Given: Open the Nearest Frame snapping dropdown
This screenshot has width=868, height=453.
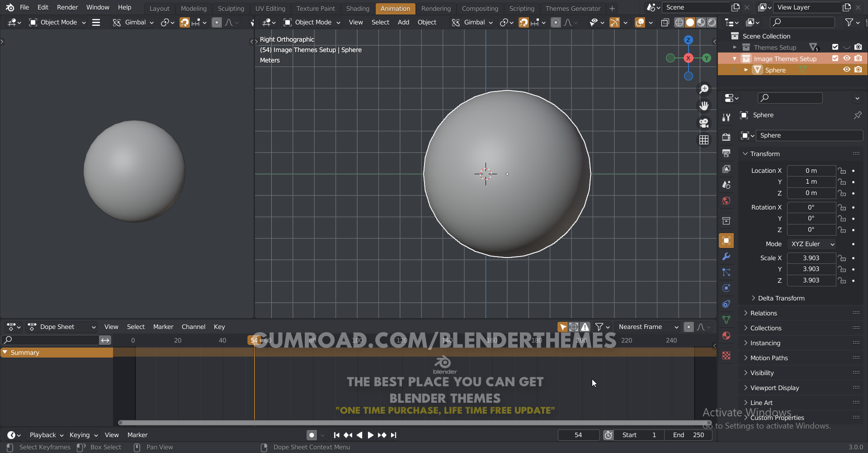Looking at the screenshot, I should (x=647, y=326).
